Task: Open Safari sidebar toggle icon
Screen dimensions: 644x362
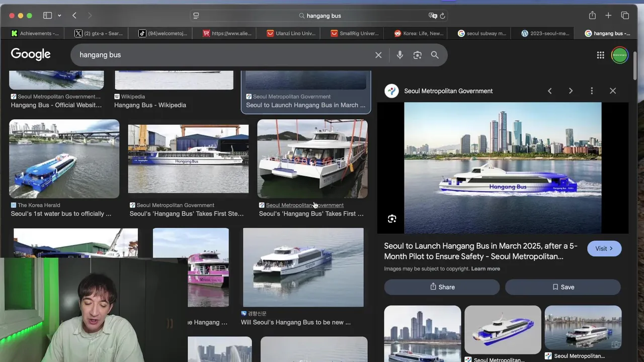Action: click(47, 16)
